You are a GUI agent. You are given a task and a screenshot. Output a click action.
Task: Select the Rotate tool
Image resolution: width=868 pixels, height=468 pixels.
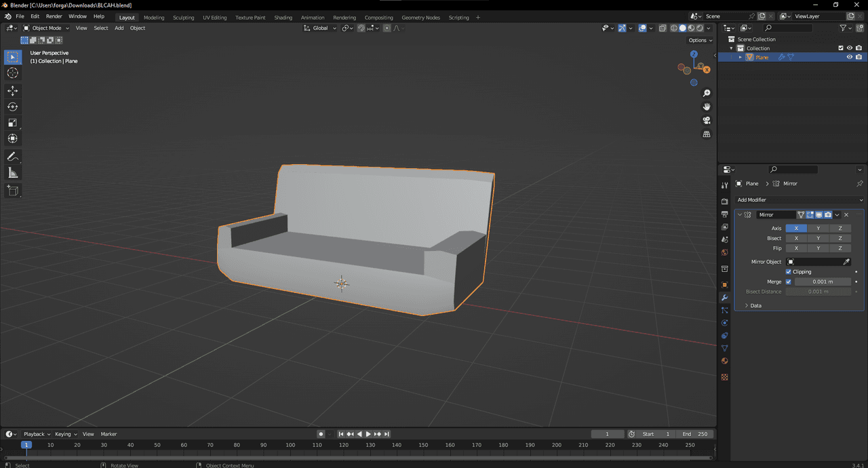(x=13, y=106)
